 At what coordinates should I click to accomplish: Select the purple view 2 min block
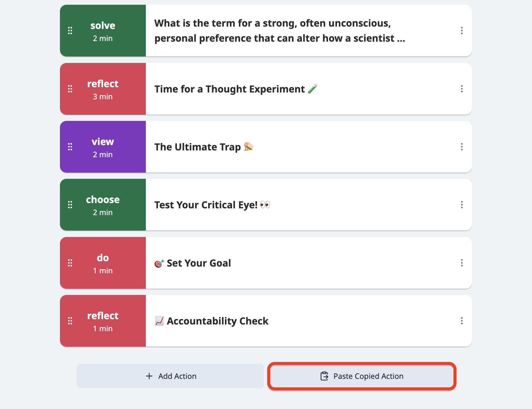[103, 147]
